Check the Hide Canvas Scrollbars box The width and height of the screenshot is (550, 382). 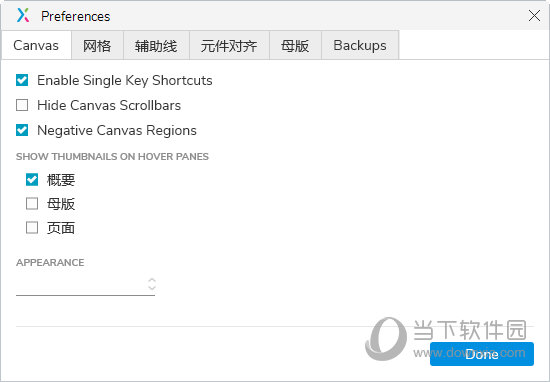pos(22,105)
